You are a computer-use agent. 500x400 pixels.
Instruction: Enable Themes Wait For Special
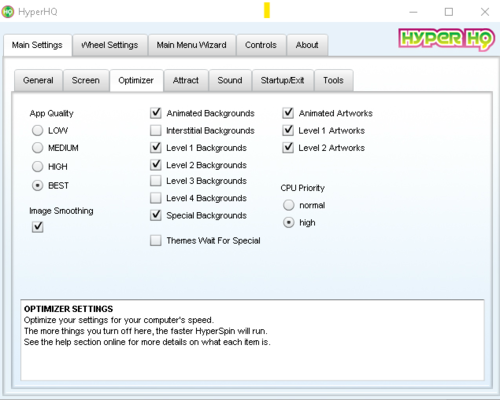(x=156, y=240)
